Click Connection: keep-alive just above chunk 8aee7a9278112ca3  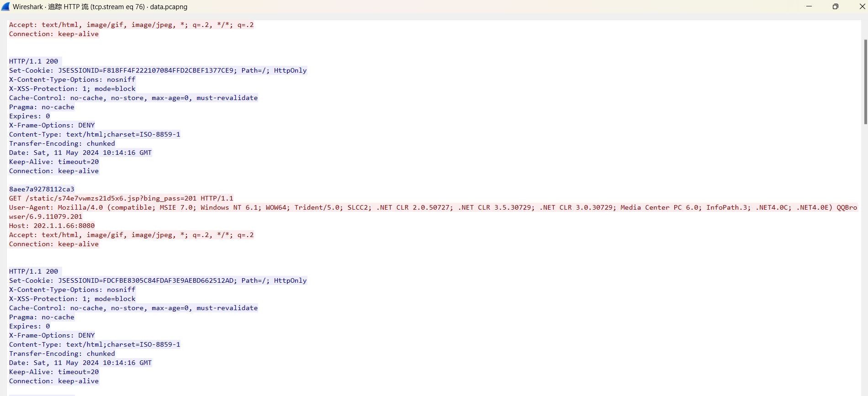click(x=54, y=171)
